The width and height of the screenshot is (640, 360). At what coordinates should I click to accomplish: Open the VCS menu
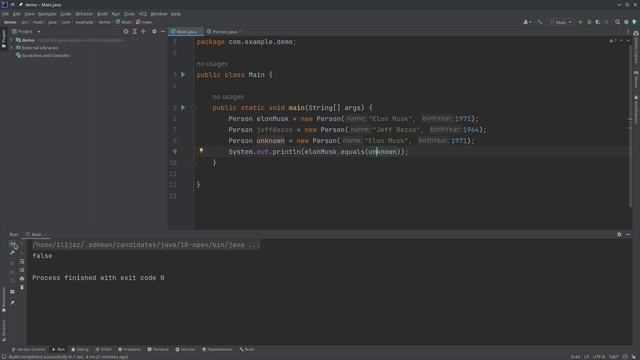point(142,14)
